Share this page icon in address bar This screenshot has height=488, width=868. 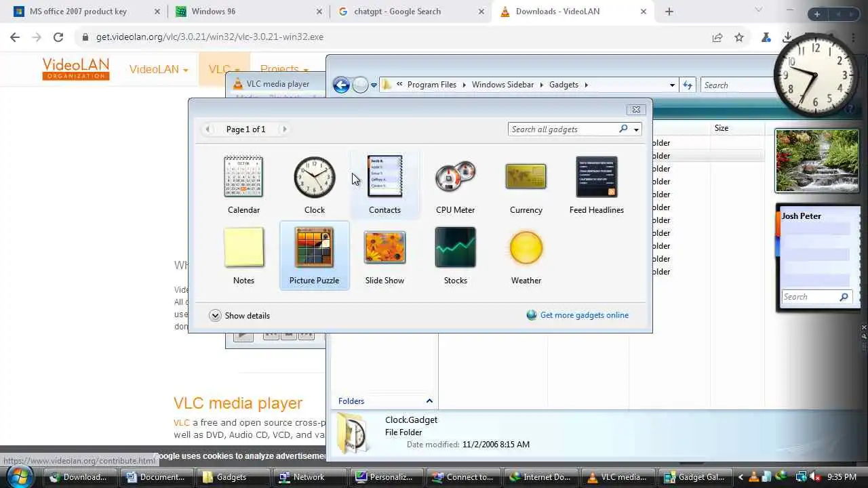click(x=717, y=37)
